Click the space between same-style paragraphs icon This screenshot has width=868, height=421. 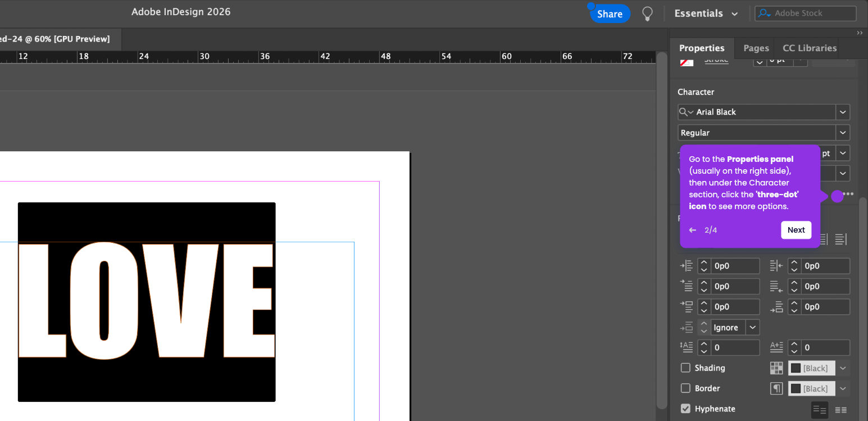click(x=687, y=327)
